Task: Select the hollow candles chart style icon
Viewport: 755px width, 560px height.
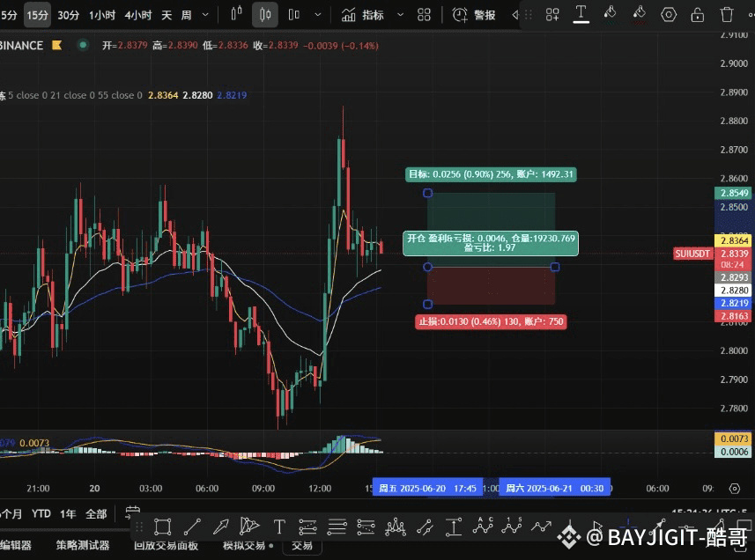Action: 293,14
